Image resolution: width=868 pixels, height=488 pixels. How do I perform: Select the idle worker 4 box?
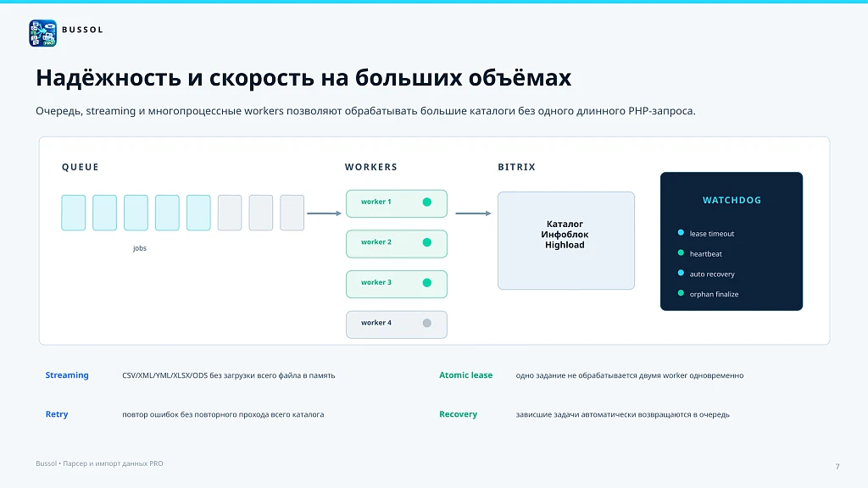pos(397,324)
